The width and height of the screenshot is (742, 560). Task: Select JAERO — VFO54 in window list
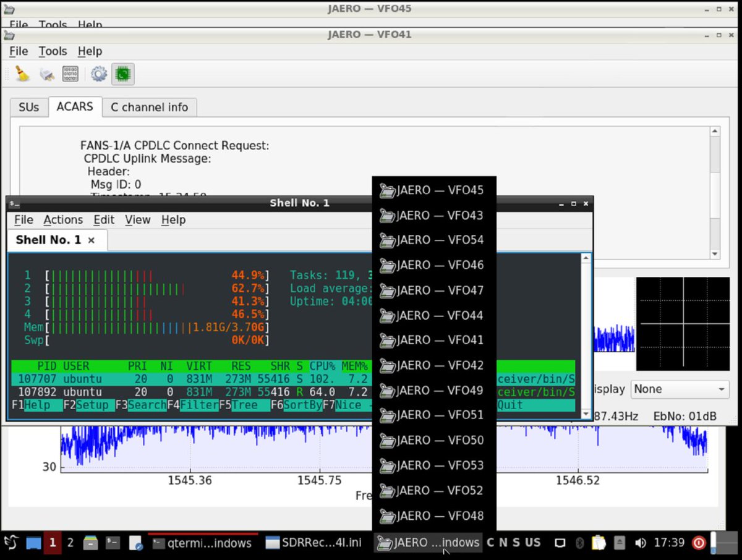pyautogui.click(x=434, y=240)
